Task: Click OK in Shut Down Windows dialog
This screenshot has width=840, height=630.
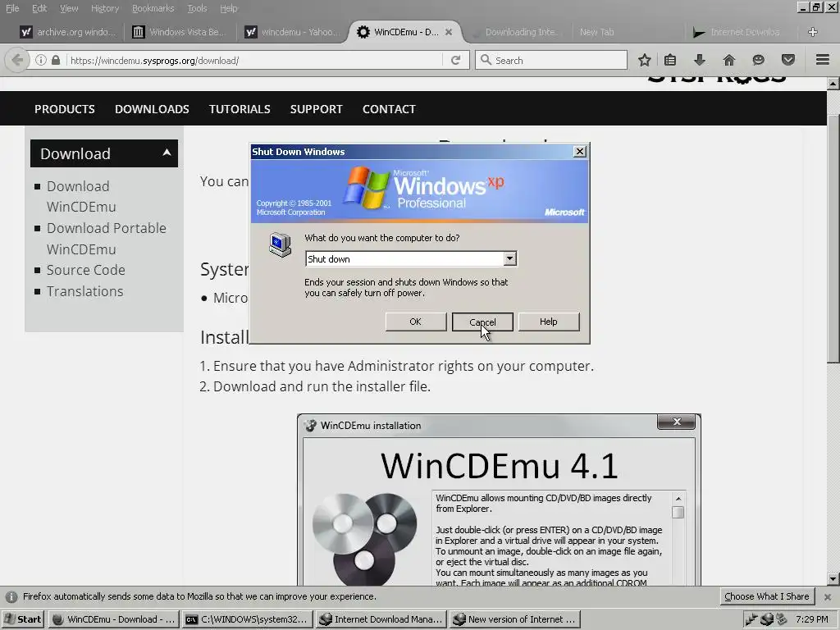Action: (x=415, y=322)
